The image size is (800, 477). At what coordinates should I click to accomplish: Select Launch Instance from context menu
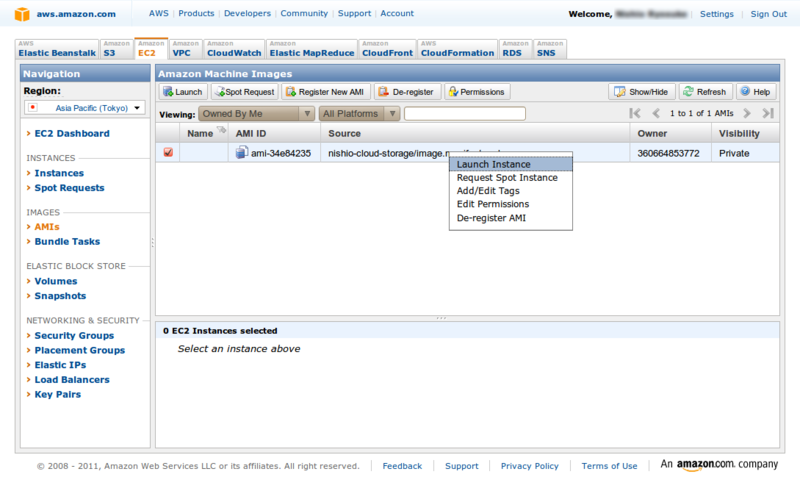click(x=511, y=164)
